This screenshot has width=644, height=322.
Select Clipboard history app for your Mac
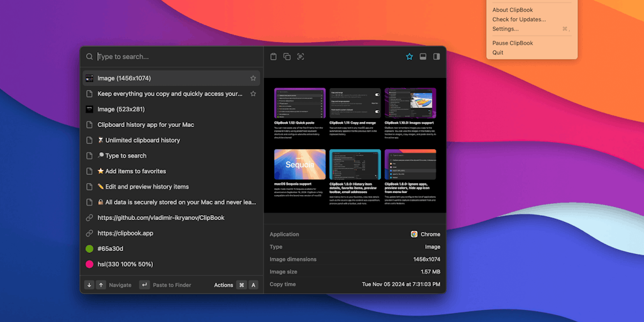[171, 125]
